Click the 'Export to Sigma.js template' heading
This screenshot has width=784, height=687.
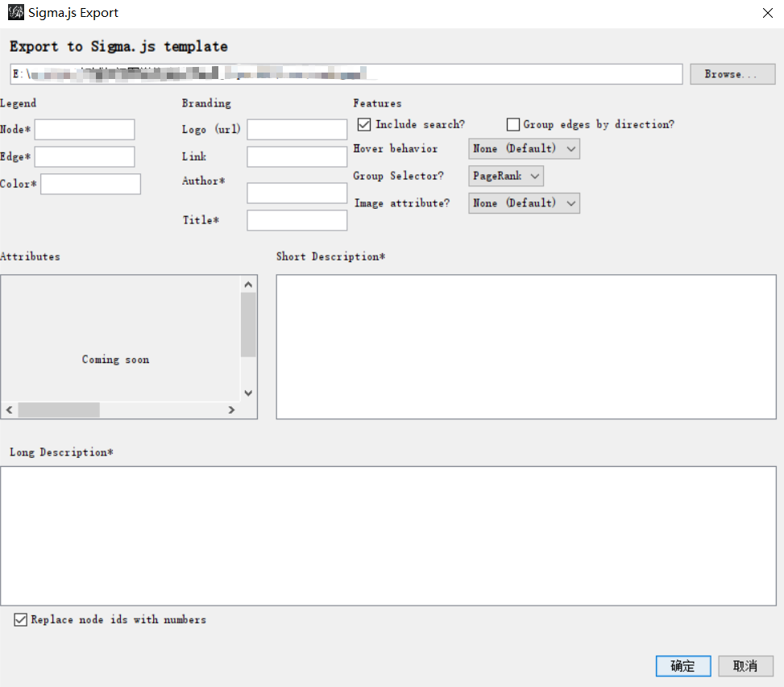coord(118,47)
